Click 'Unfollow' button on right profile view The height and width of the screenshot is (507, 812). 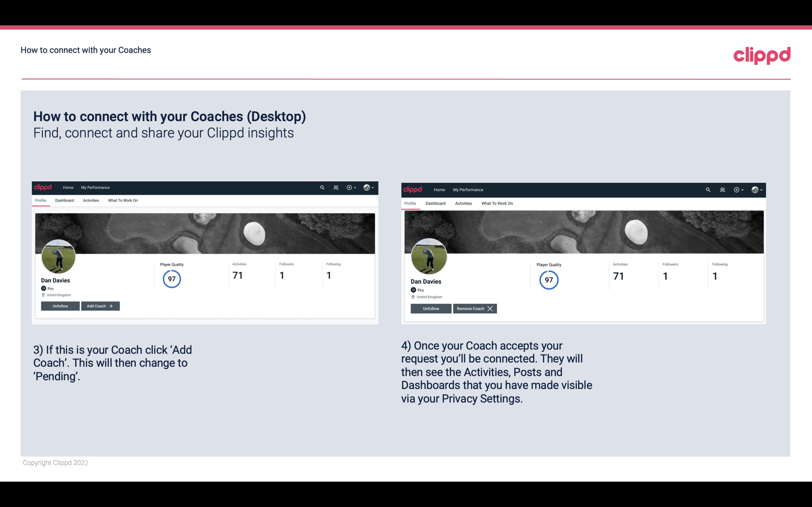pyautogui.click(x=431, y=308)
